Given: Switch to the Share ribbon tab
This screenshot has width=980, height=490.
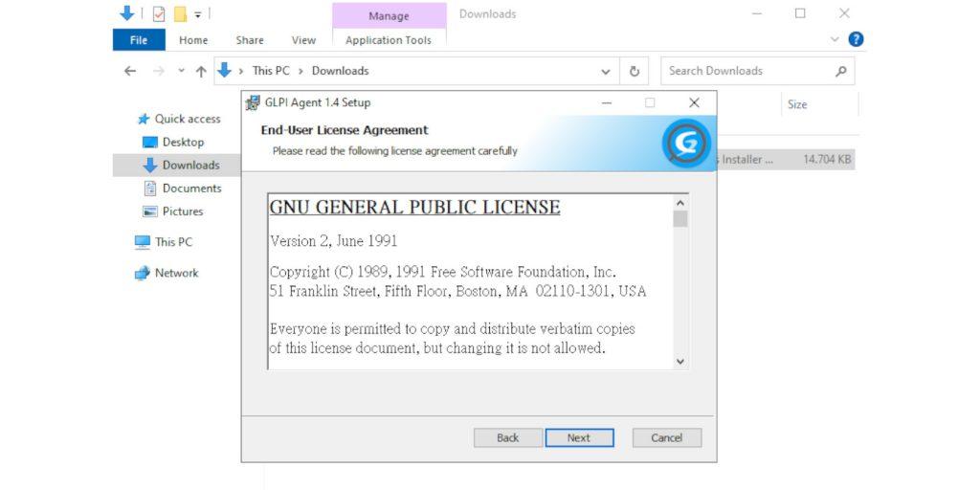Looking at the screenshot, I should tap(250, 40).
